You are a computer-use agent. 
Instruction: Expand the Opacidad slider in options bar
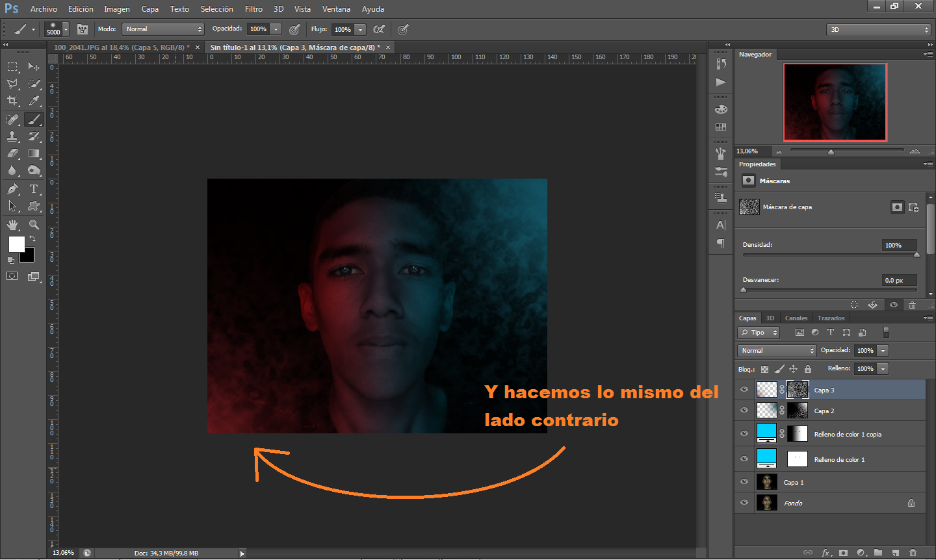point(276,29)
